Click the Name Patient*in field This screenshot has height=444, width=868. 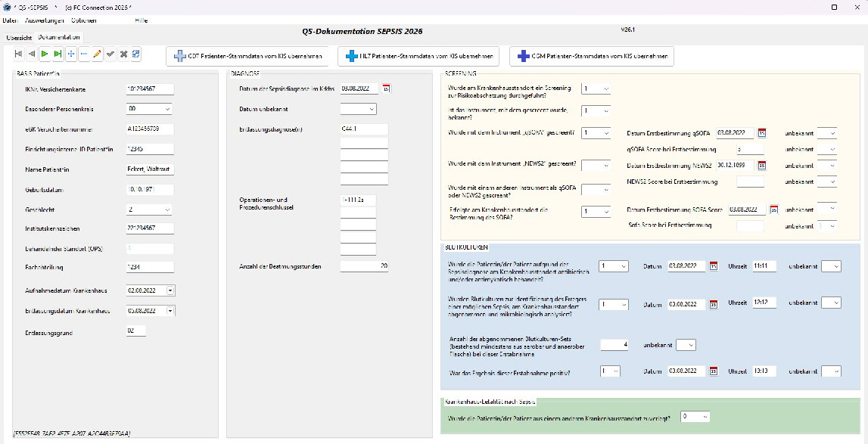click(x=150, y=169)
